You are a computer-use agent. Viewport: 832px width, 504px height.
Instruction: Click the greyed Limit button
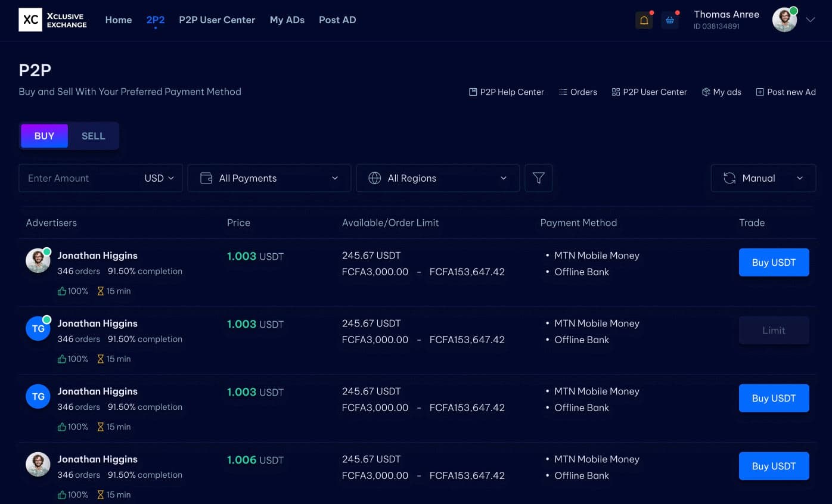[x=774, y=330]
